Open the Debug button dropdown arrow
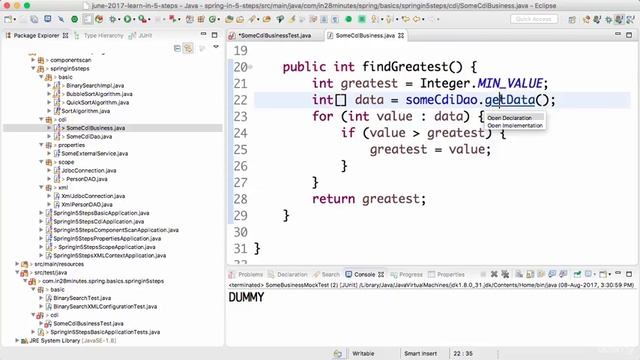Screen dimensions: 640x360 coord(119,20)
